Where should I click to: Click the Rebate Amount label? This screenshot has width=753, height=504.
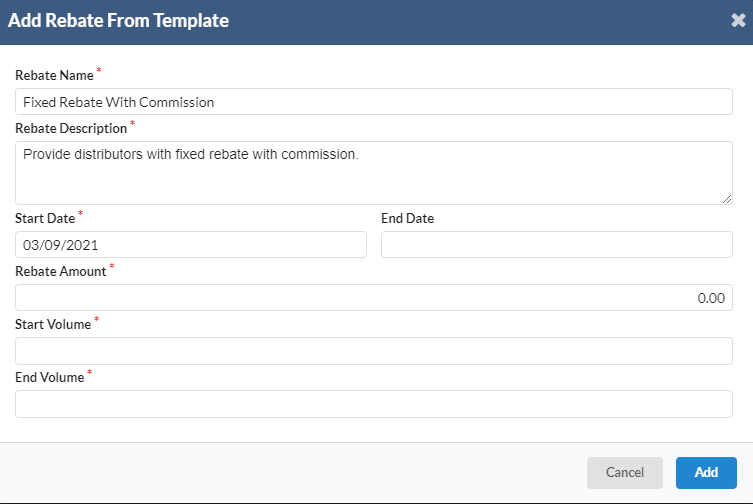coord(60,271)
